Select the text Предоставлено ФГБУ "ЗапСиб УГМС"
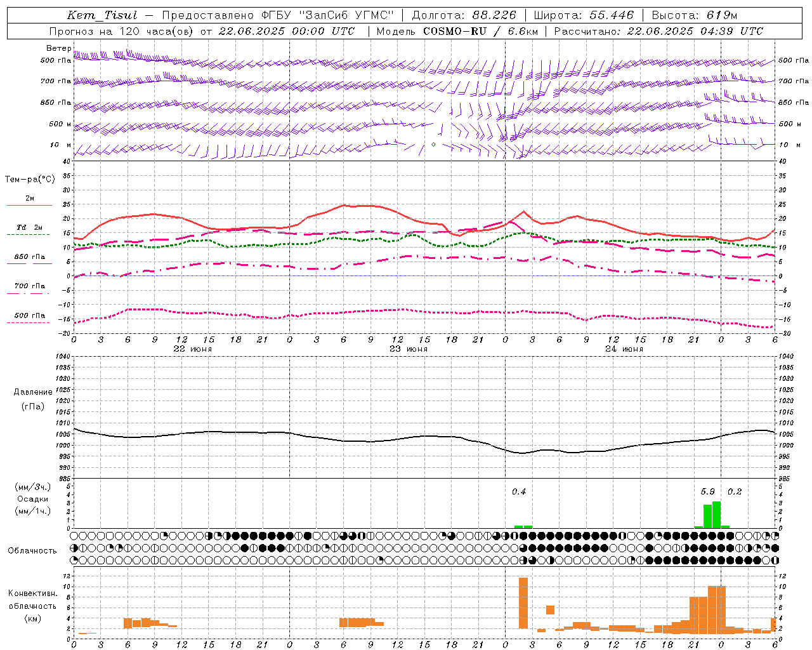 [x=278, y=15]
